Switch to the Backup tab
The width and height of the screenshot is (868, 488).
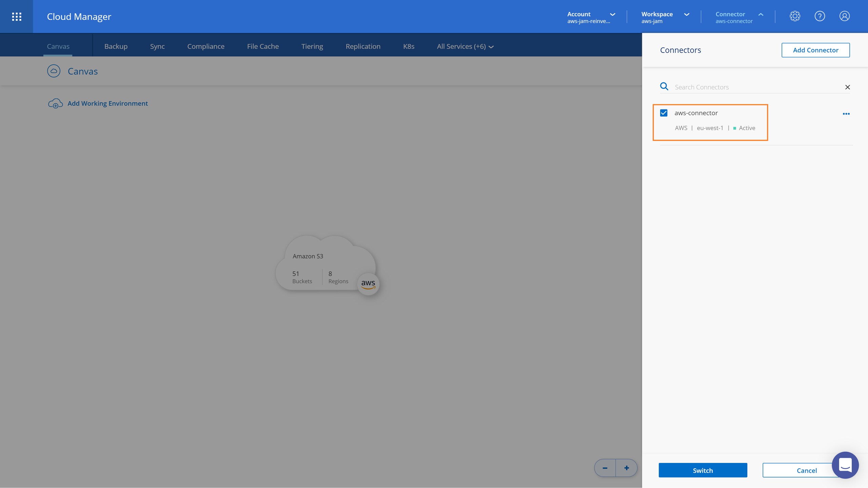click(116, 46)
